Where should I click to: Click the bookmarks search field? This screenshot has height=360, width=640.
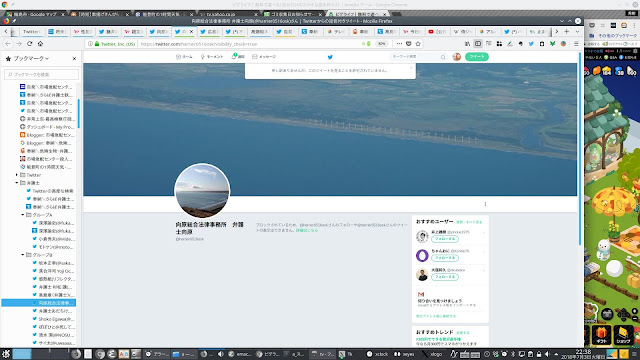41,75
